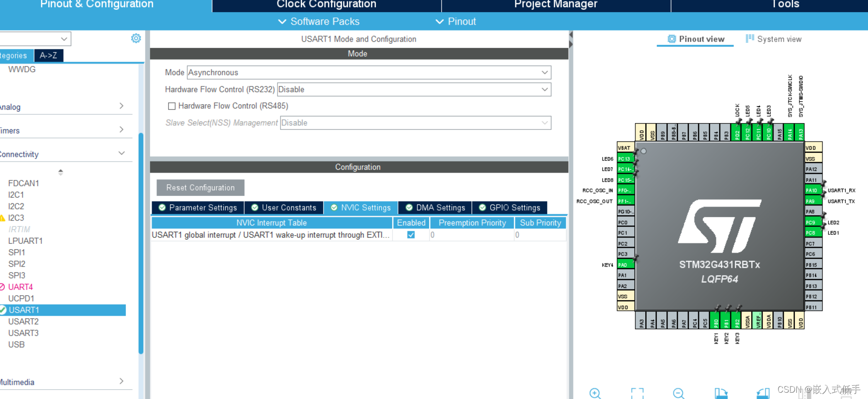The height and width of the screenshot is (399, 868).
Task: Fit the chip view to the window
Action: [x=637, y=393]
